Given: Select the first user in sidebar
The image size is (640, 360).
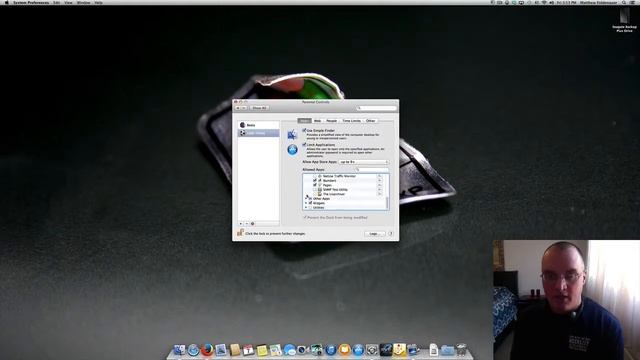Looking at the screenshot, I should (258, 125).
